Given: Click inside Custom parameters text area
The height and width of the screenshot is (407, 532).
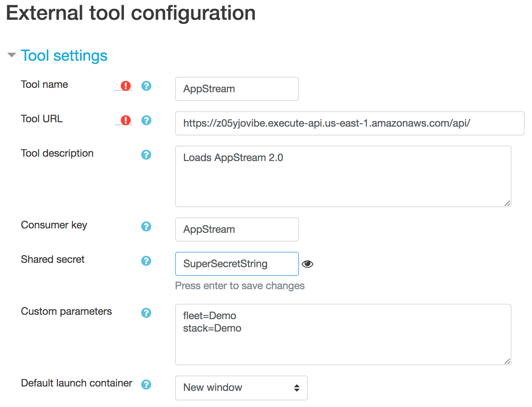Looking at the screenshot, I should [343, 335].
